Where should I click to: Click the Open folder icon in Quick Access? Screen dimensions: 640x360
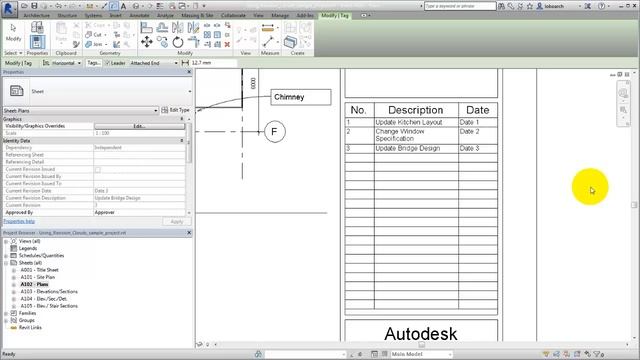pyautogui.click(x=24, y=6)
